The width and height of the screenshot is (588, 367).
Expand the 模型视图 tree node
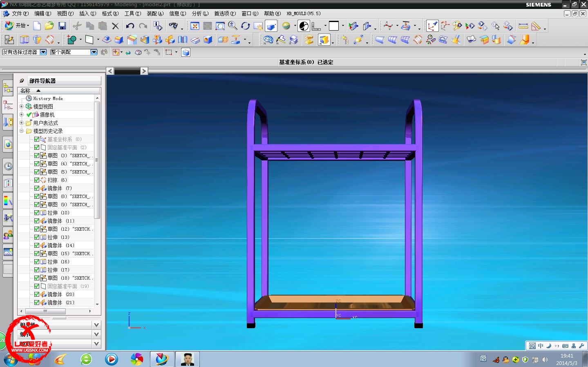point(22,106)
